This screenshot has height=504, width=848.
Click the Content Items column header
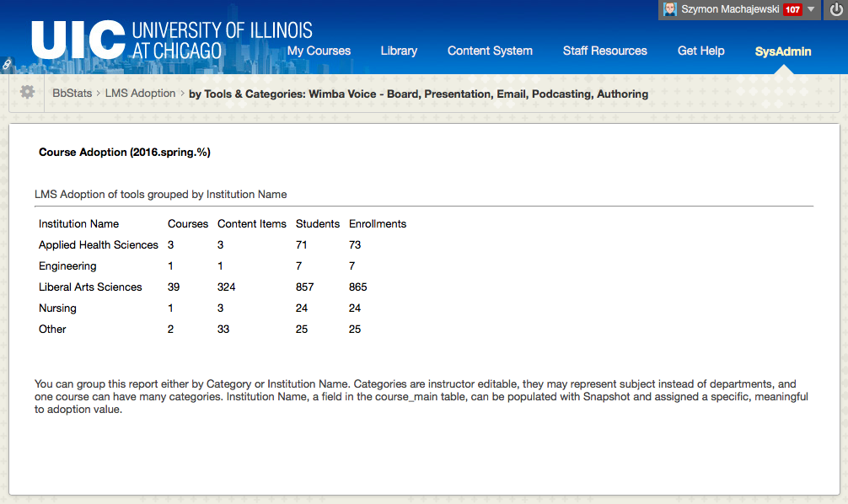tap(251, 224)
